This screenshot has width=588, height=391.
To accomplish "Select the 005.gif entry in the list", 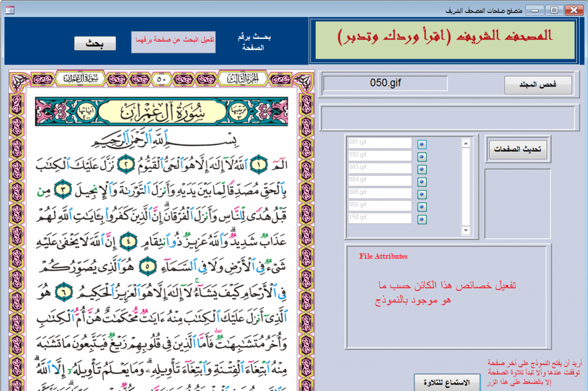I will (x=380, y=193).
